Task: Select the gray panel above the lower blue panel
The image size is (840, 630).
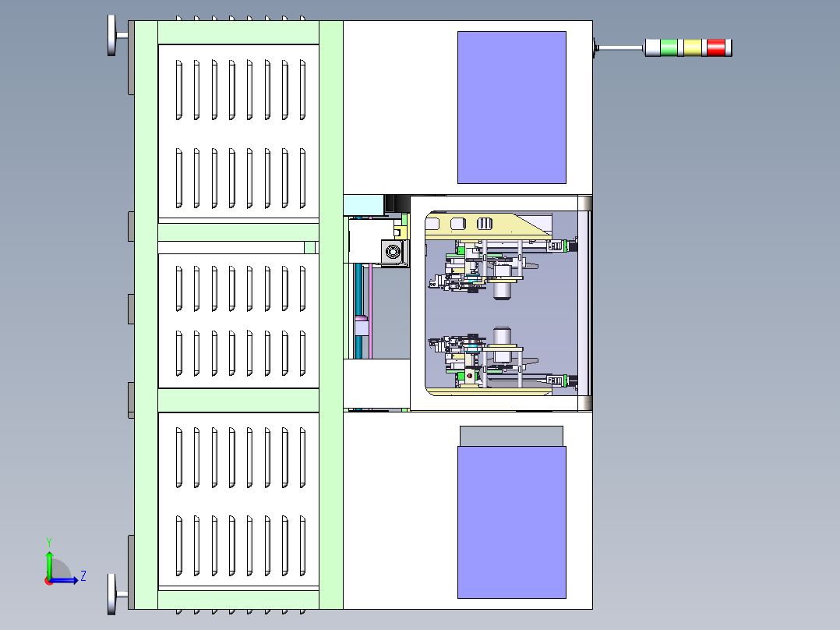Action: (512, 436)
